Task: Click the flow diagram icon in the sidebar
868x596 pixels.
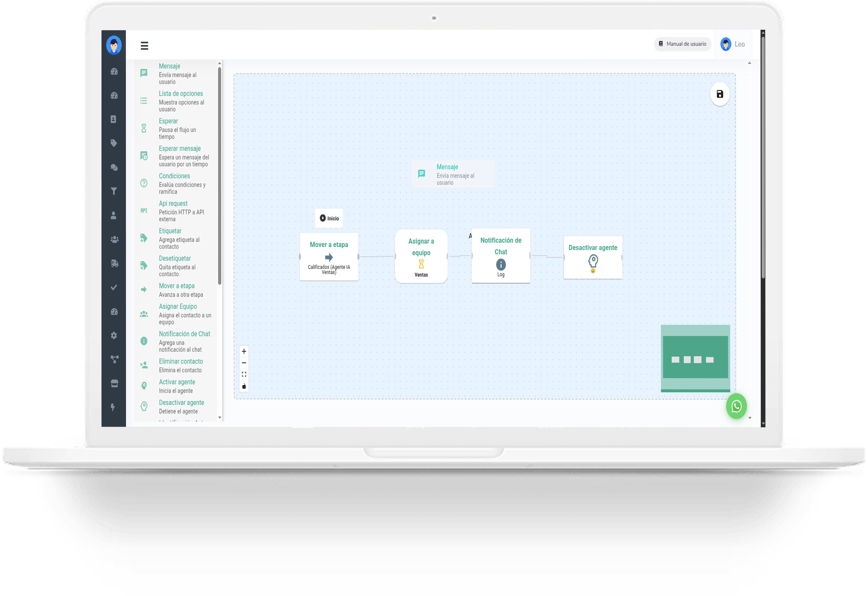Action: coord(114,359)
